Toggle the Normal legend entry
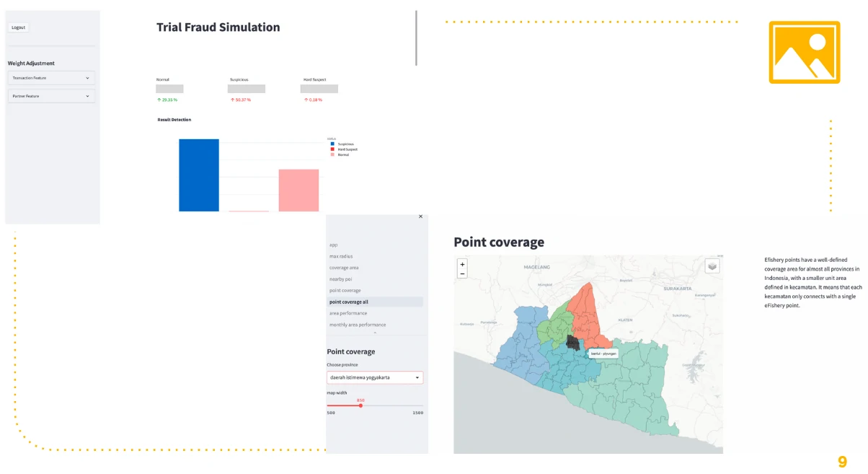Image resolution: width=868 pixels, height=474 pixels. click(x=340, y=154)
